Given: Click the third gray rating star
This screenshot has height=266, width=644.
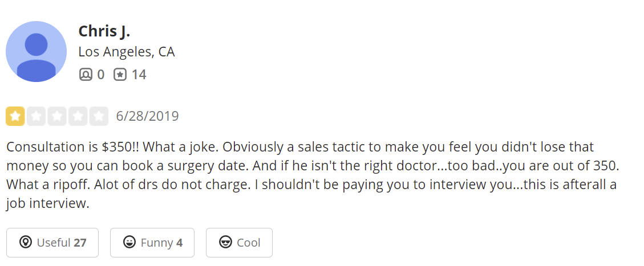Looking at the screenshot, I should click(x=57, y=116).
